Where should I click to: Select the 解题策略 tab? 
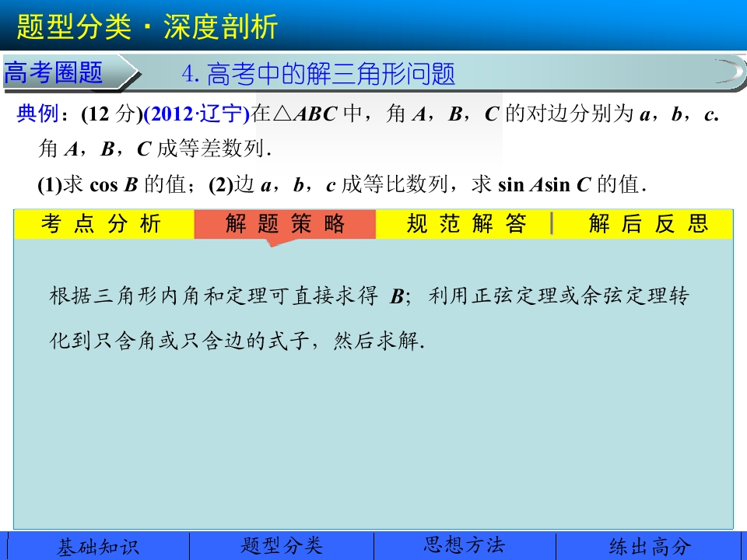tap(285, 224)
